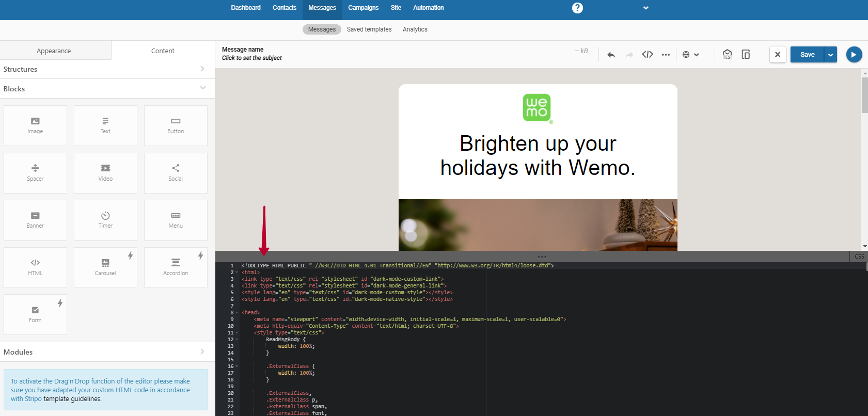Open the Analytics sub-tab
Image resolution: width=868 pixels, height=416 pixels.
click(x=415, y=29)
